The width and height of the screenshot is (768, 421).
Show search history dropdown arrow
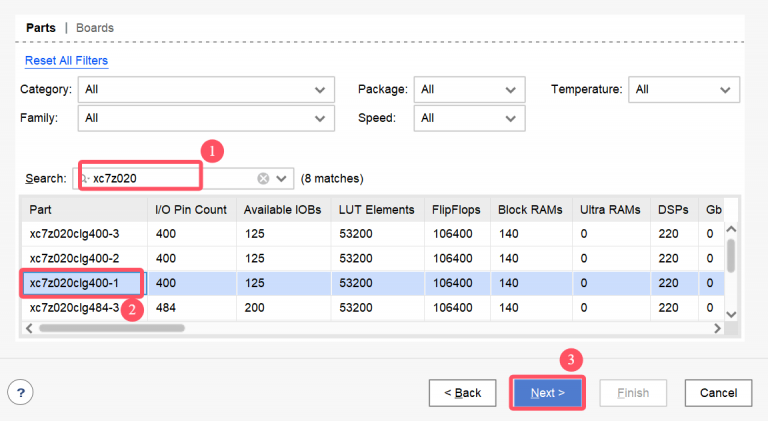click(x=282, y=178)
